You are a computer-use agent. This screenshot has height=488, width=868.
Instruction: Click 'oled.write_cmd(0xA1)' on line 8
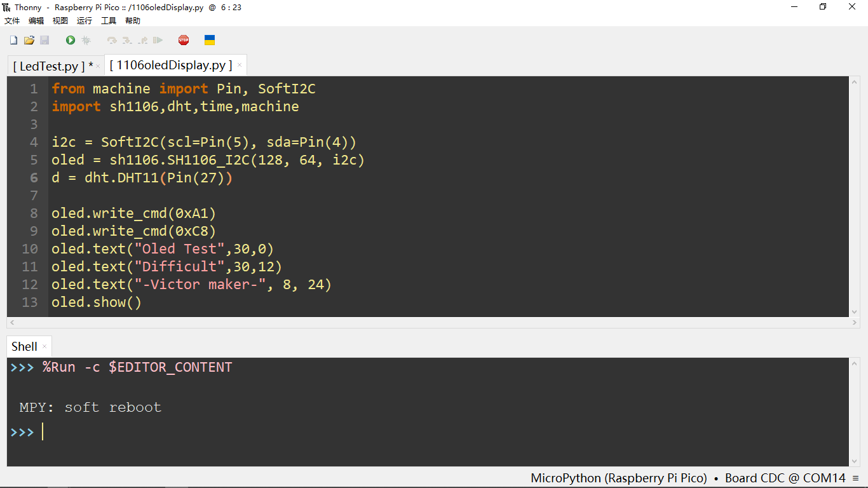(x=134, y=213)
